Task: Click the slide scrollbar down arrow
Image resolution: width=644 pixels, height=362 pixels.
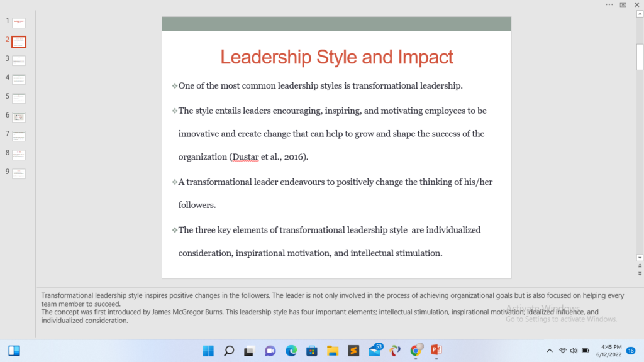Action: pyautogui.click(x=640, y=257)
